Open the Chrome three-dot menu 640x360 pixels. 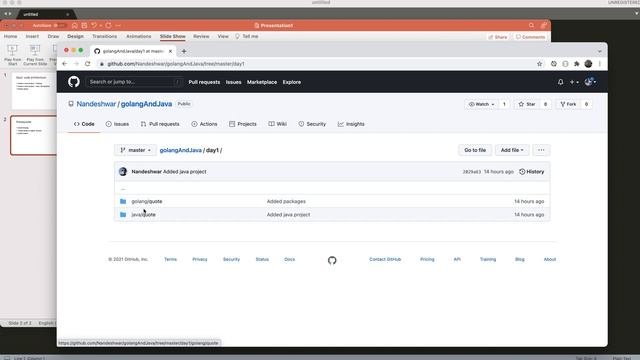(x=600, y=64)
